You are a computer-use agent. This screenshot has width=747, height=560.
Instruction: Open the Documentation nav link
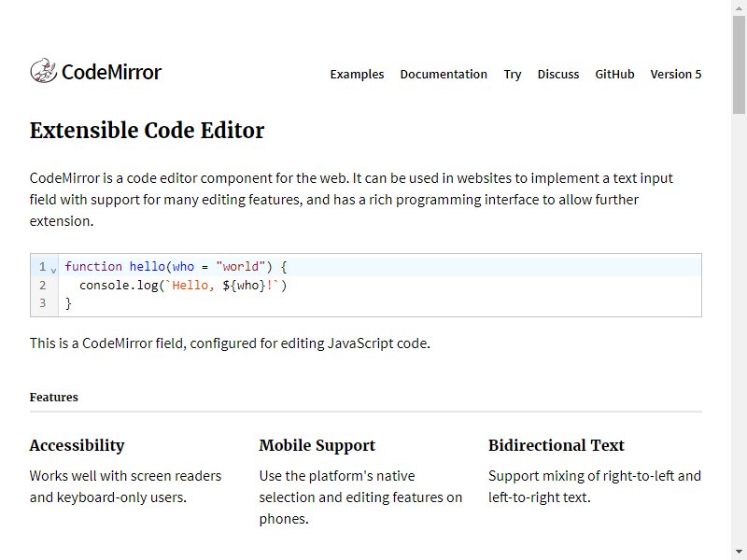(444, 75)
